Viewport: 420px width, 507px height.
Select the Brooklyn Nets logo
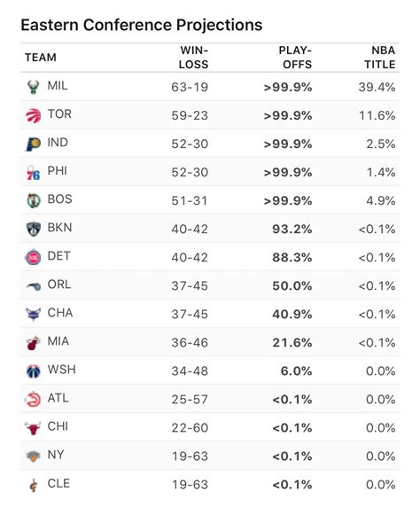[x=33, y=229]
